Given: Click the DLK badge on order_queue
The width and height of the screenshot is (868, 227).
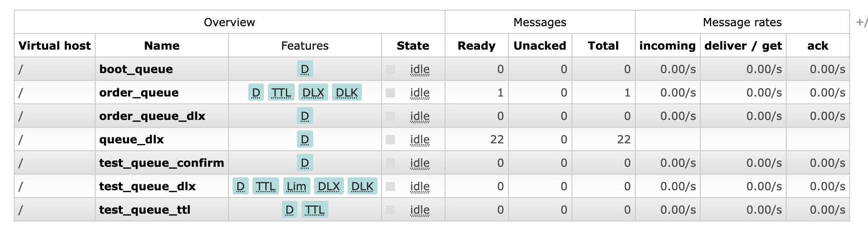Looking at the screenshot, I should tap(347, 92).
